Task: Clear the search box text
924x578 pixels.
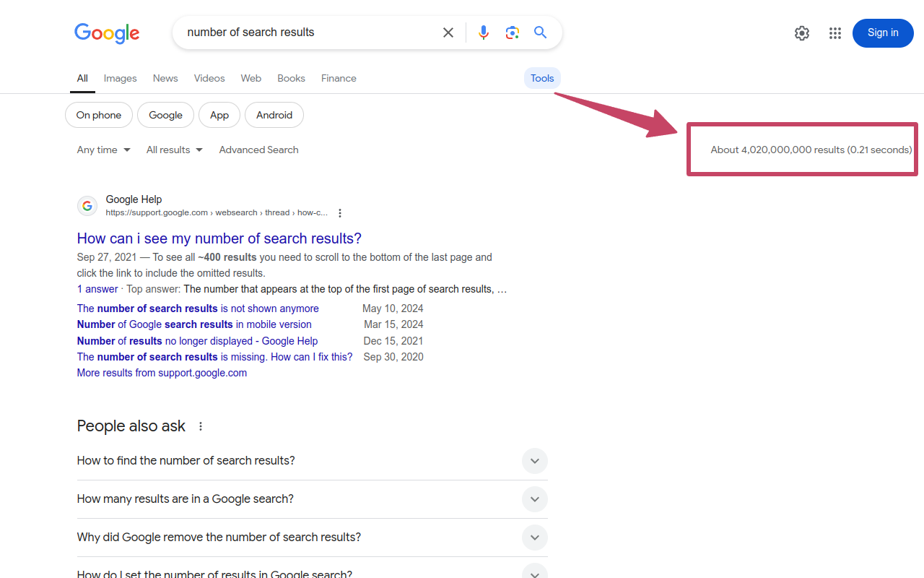Action: click(448, 33)
